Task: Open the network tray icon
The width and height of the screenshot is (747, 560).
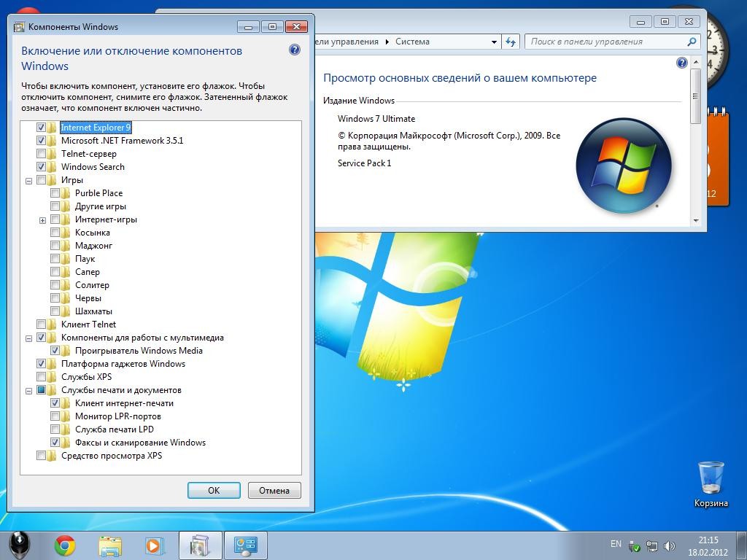Action: pyautogui.click(x=651, y=545)
